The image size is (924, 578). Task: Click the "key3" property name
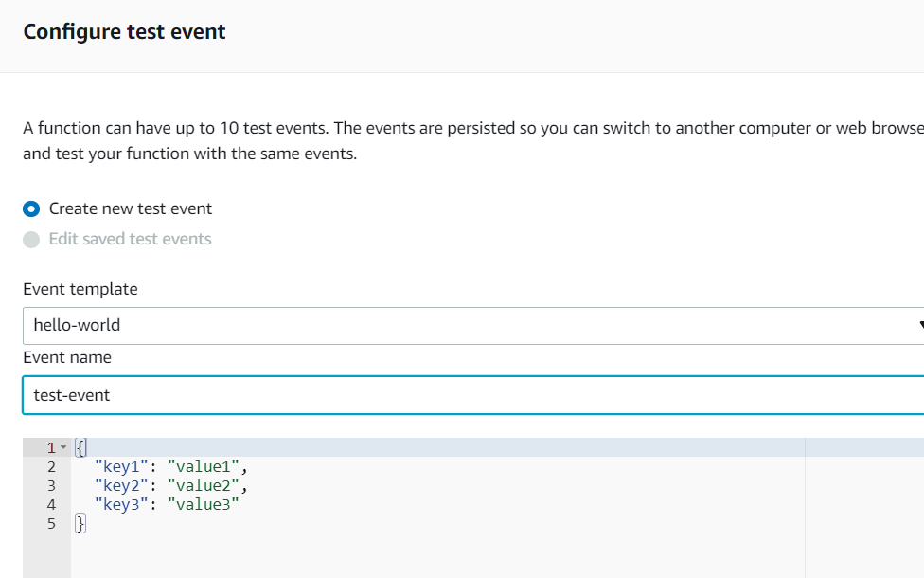[121, 504]
